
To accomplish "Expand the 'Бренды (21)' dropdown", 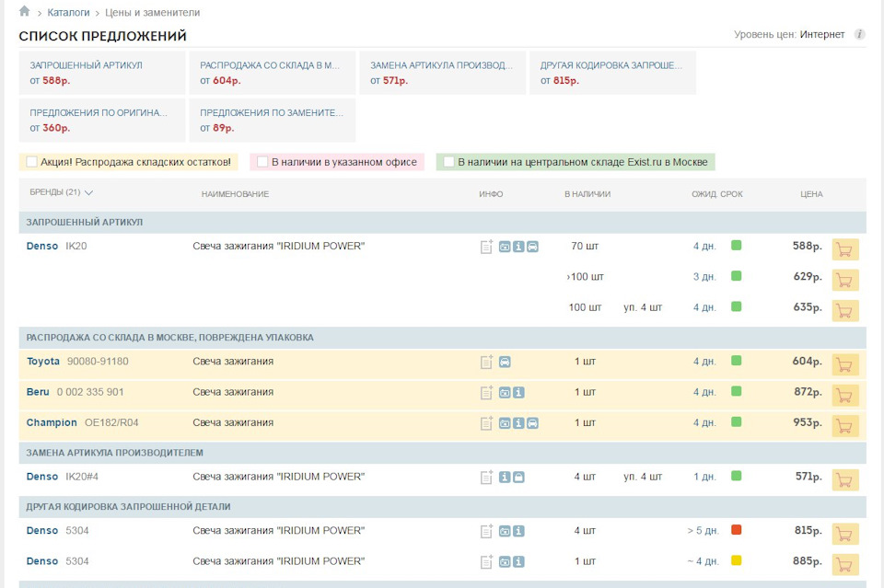I will pyautogui.click(x=61, y=192).
